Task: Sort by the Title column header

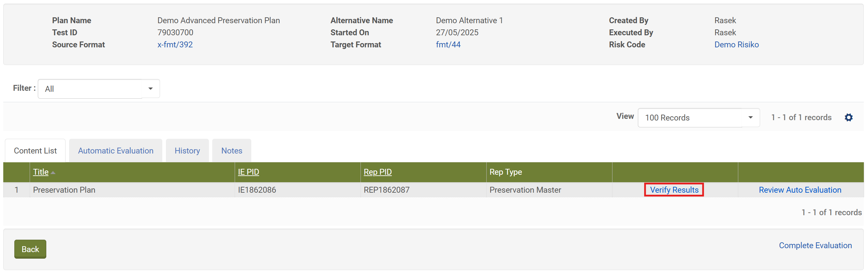Action: (41, 172)
